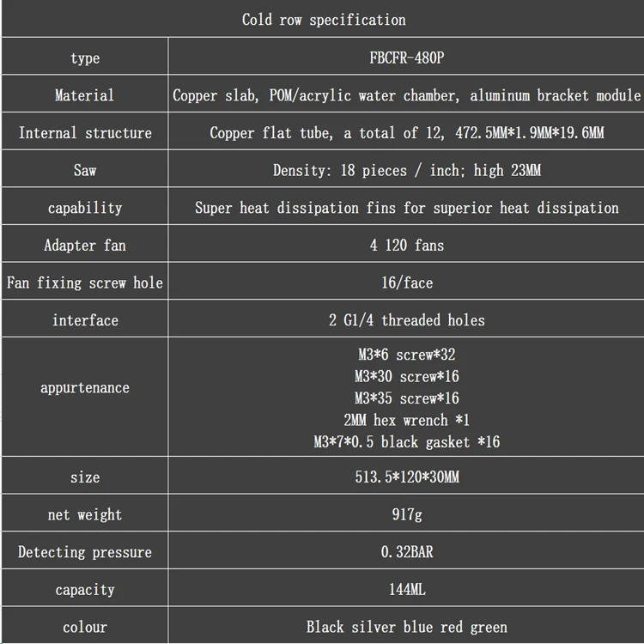Screen dimensions: 644x644
Task: Select the 'interface' row label
Action: (85, 320)
